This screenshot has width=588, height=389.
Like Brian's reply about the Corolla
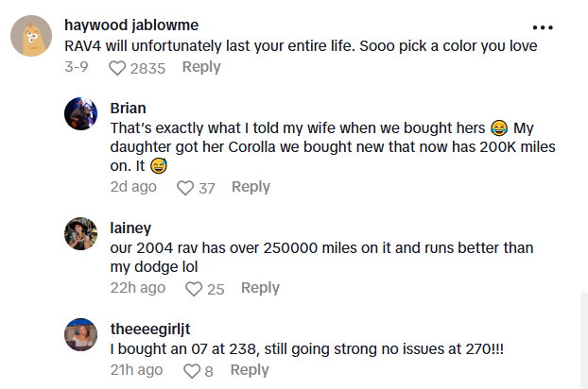(186, 188)
